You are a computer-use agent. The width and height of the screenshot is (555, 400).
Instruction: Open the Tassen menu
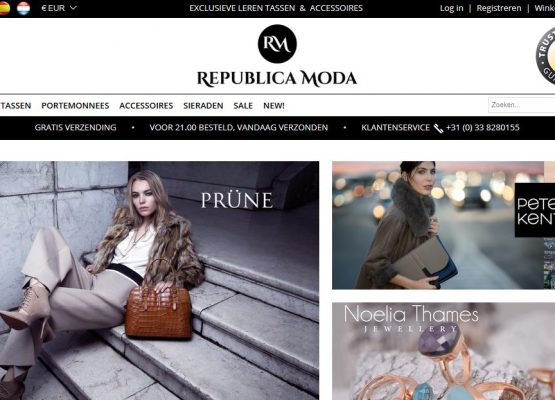[x=16, y=105]
